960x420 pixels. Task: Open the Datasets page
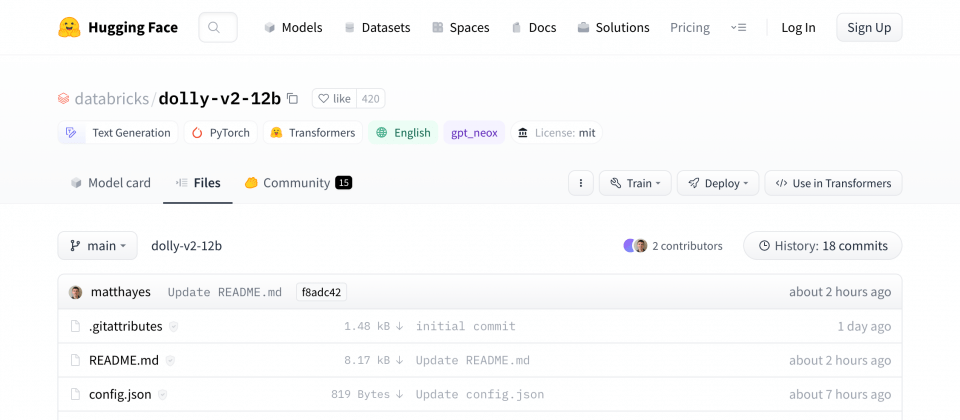coord(377,28)
